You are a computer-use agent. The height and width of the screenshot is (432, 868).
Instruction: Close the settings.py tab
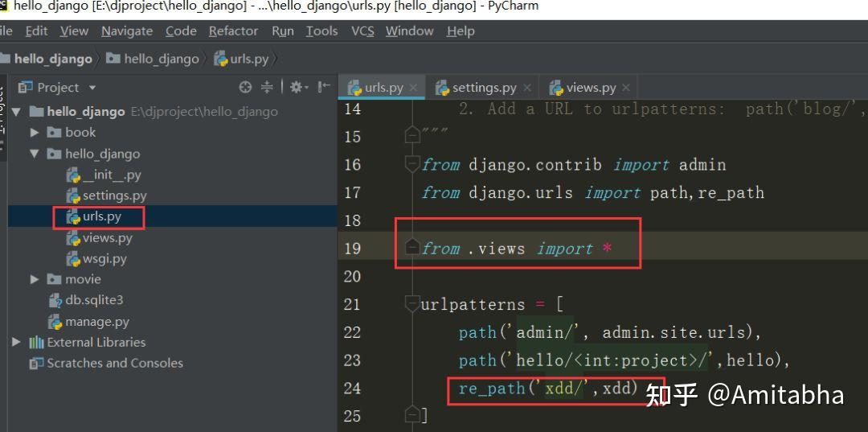pos(526,88)
